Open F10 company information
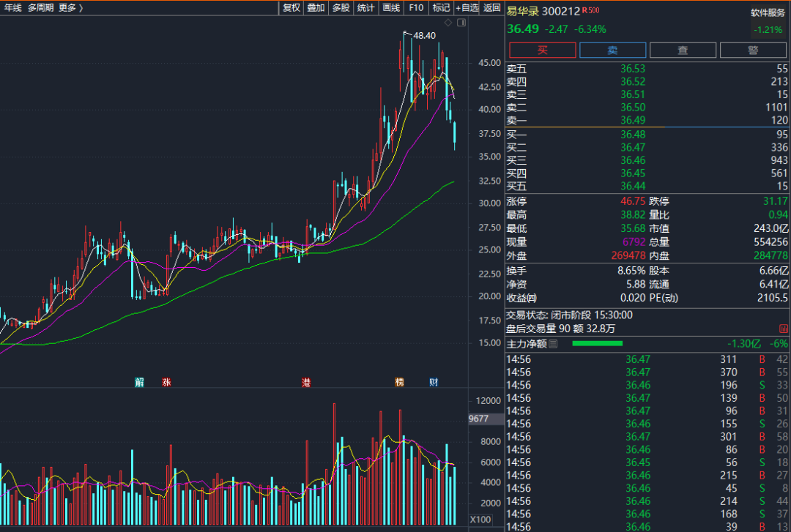 tap(416, 7)
